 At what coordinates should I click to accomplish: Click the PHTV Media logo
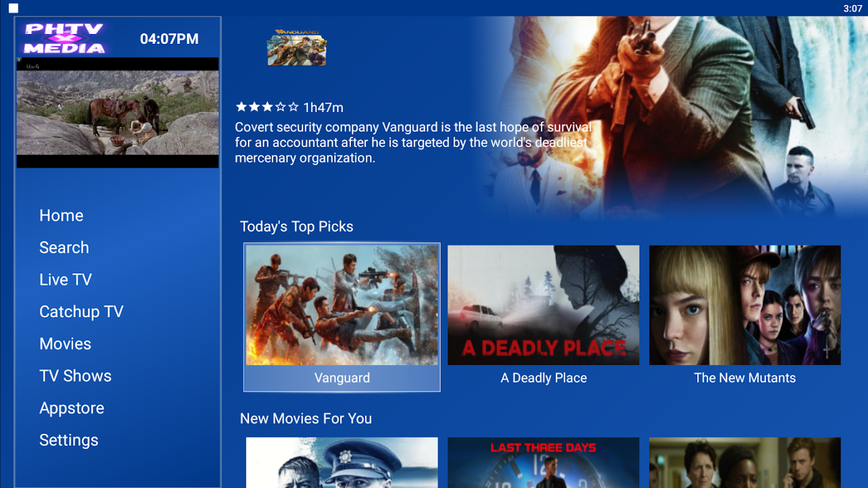[64, 38]
